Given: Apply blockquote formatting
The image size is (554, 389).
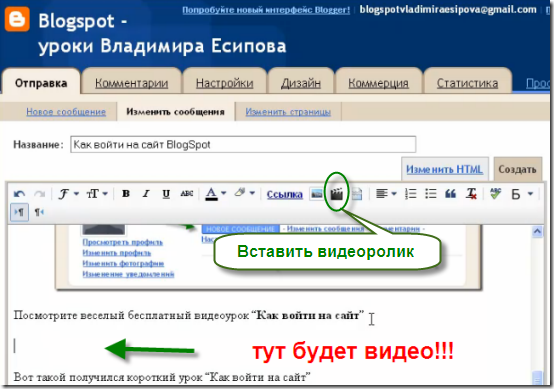Looking at the screenshot, I should [x=450, y=194].
